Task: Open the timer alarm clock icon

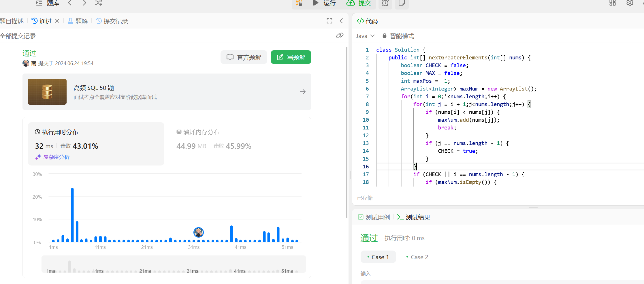Action: (x=385, y=3)
